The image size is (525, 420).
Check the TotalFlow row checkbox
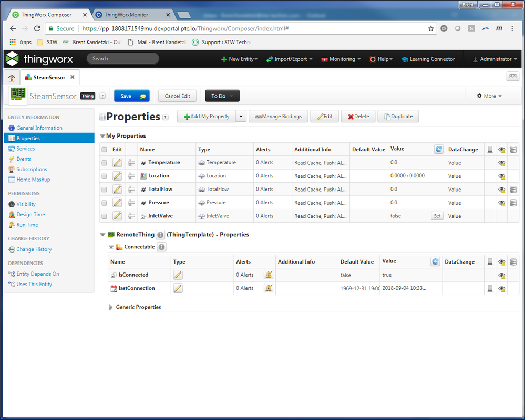coord(105,190)
